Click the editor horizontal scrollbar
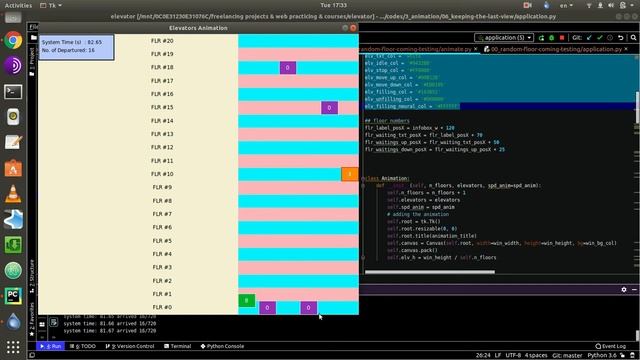 coord(429,272)
